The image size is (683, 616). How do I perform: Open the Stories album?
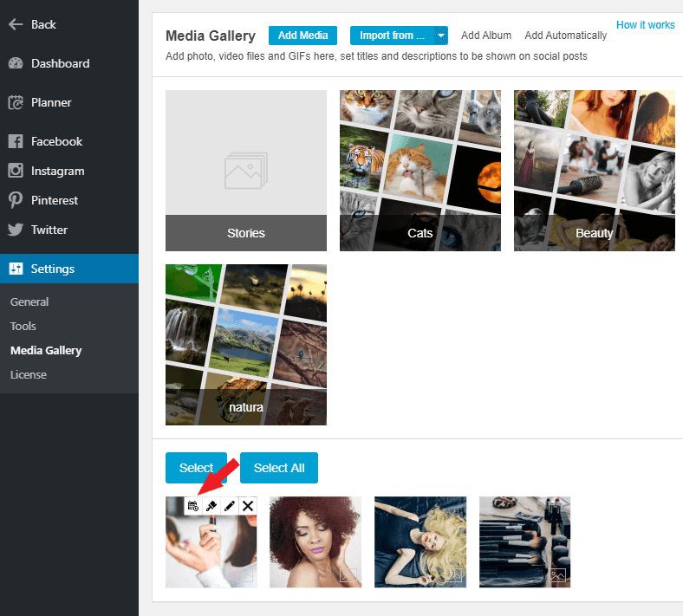pos(246,171)
